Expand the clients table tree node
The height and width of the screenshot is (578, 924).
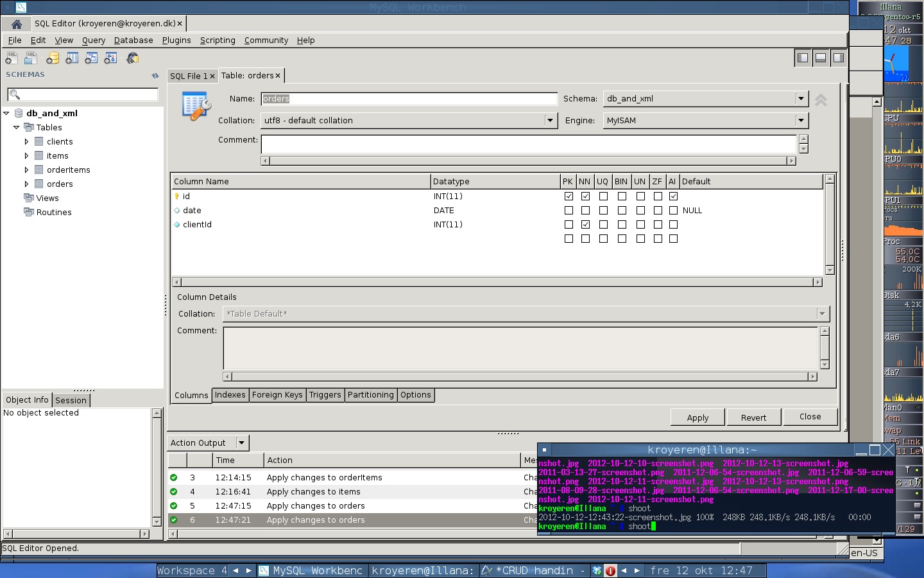[x=26, y=141]
